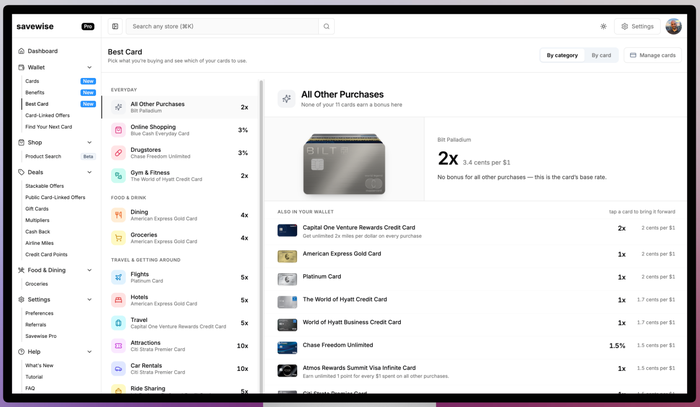This screenshot has width=700, height=407.
Task: Click the Platinum Card thumbnail
Action: pyautogui.click(x=287, y=279)
